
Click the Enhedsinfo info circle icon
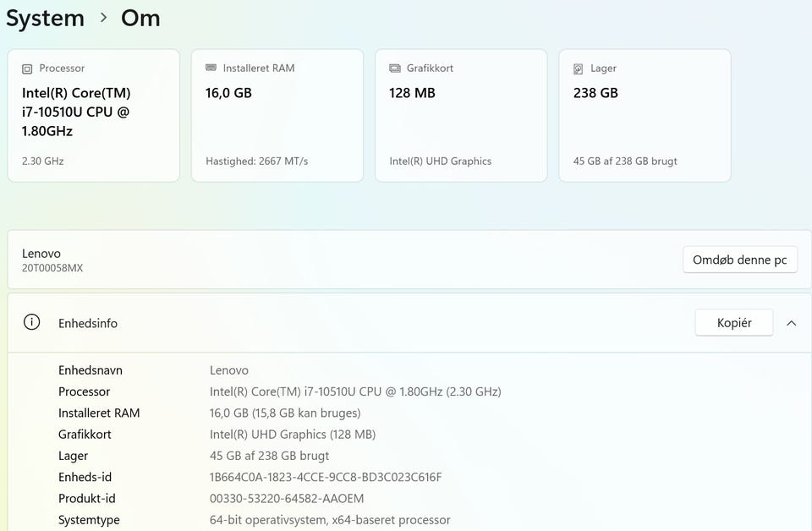(31, 322)
